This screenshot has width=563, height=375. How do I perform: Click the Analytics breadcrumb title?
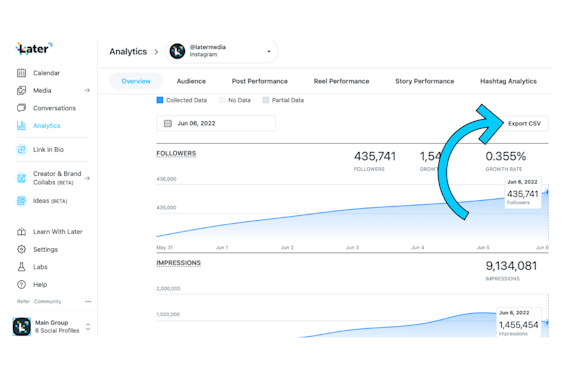128,52
